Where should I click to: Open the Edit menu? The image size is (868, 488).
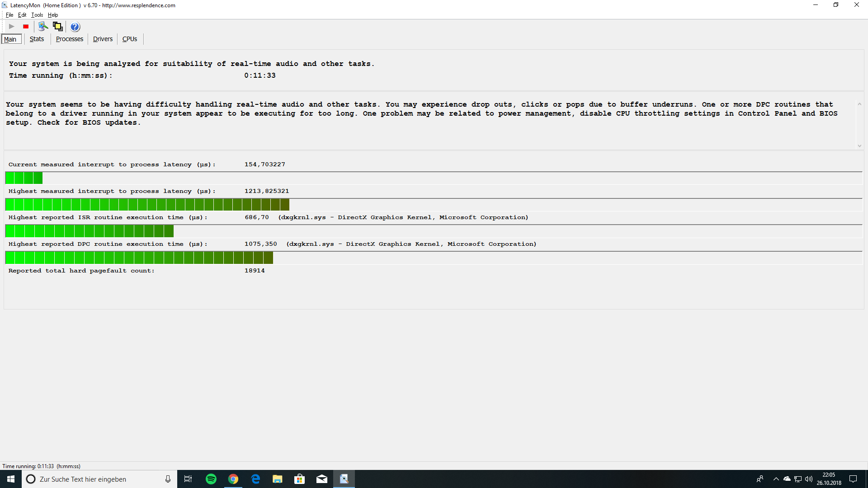22,15
